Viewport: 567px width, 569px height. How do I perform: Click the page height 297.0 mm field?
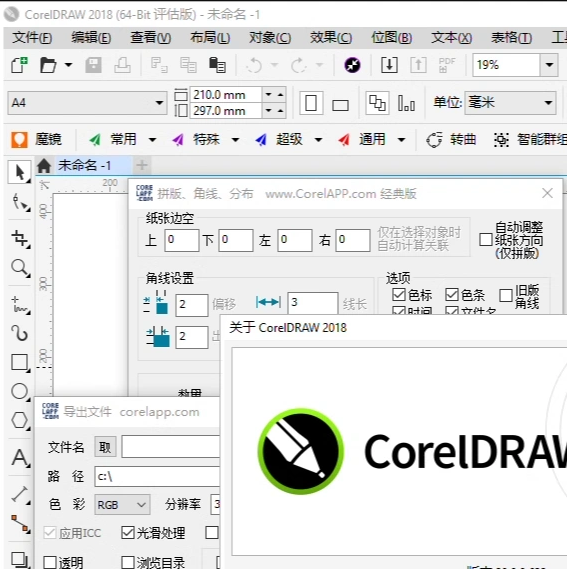coord(226,111)
